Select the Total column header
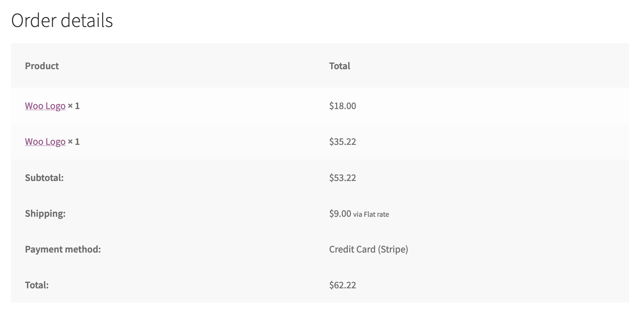Image resolution: width=644 pixels, height=319 pixels. tap(339, 66)
